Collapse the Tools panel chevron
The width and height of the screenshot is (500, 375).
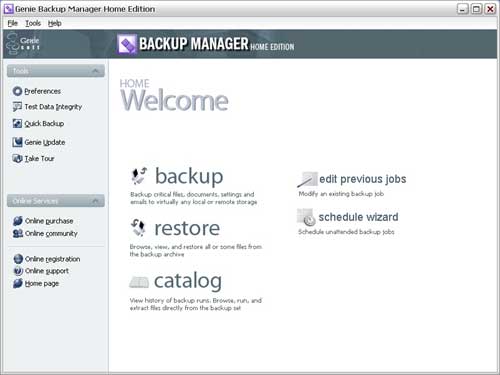pos(95,71)
